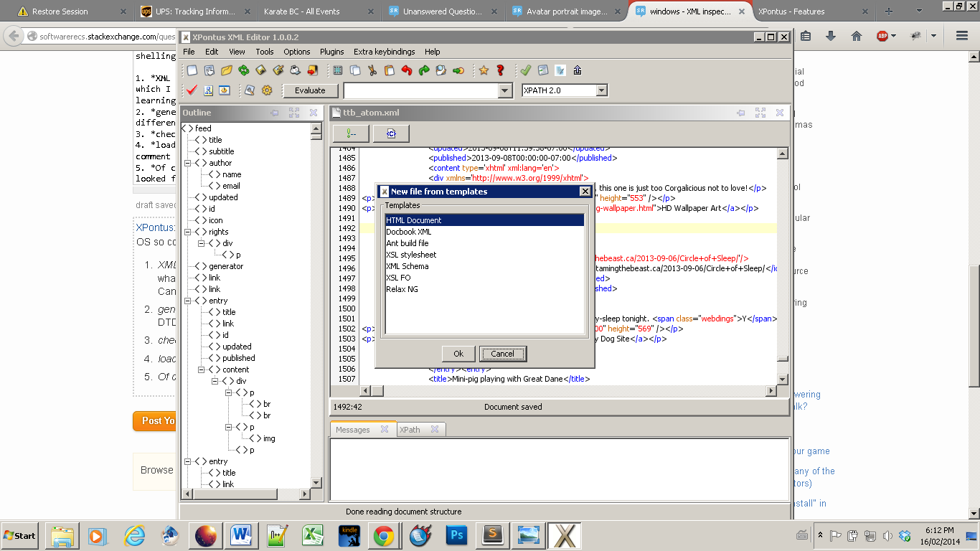980x551 pixels.
Task: Maximize the Outline panel with its icon
Action: click(294, 113)
